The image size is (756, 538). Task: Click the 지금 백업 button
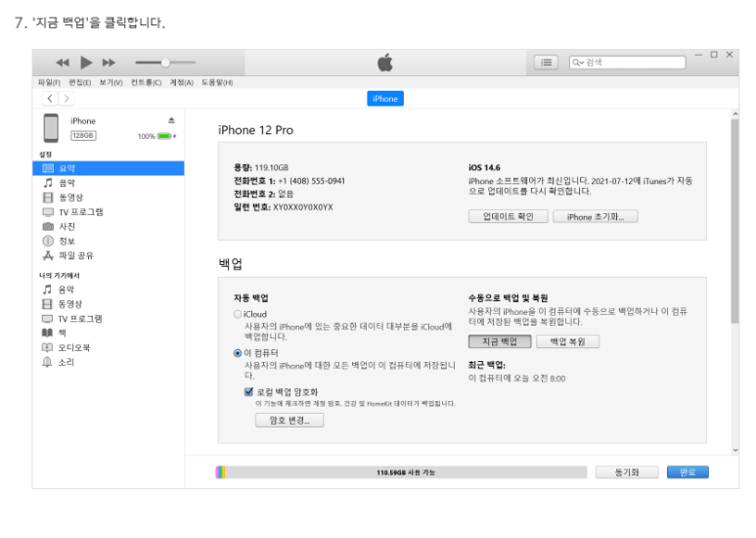[x=500, y=341]
